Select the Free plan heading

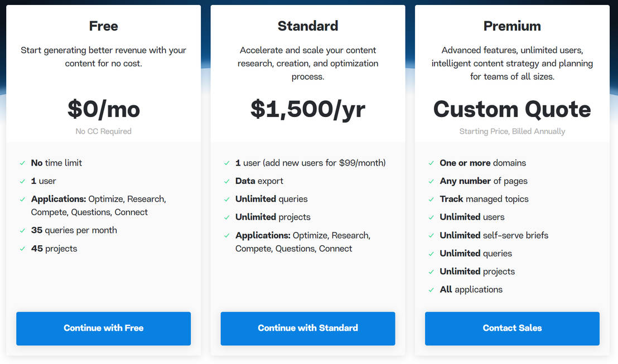pos(104,26)
